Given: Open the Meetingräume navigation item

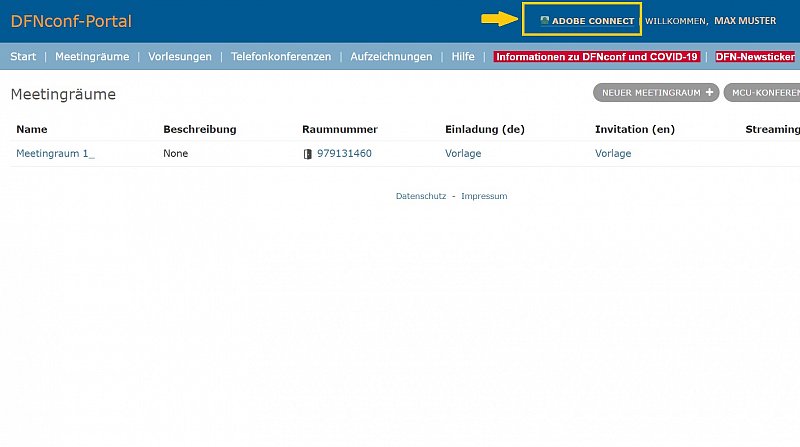Looking at the screenshot, I should pyautogui.click(x=92, y=57).
